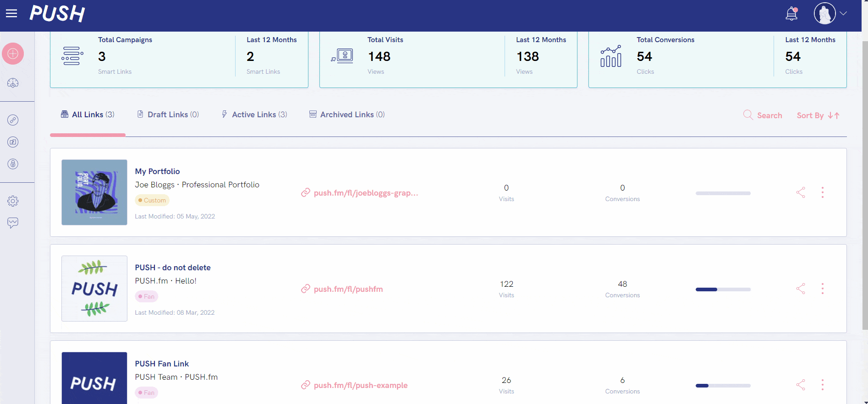
Task: Click the Total Campaigns list icon
Action: pyautogui.click(x=72, y=56)
